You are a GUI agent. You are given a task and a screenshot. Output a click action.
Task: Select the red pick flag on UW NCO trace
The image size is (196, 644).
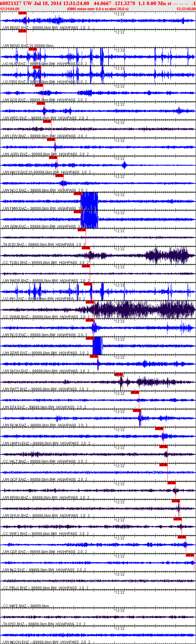59,176
